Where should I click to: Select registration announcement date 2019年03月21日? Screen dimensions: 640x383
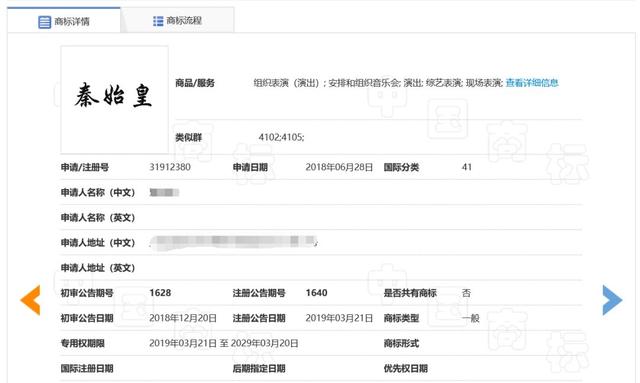pos(339,318)
